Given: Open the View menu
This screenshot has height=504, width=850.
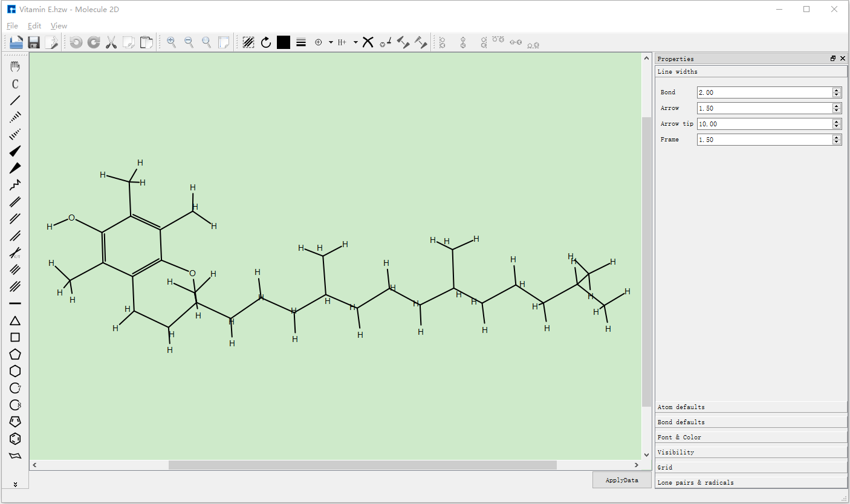Looking at the screenshot, I should point(59,26).
